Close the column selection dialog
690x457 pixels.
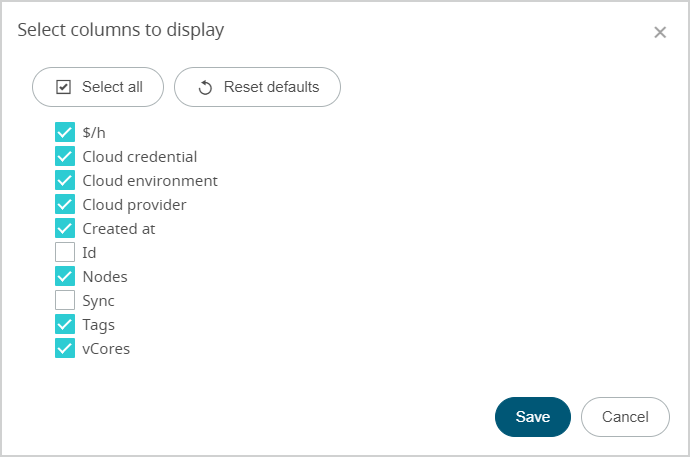coord(660,32)
